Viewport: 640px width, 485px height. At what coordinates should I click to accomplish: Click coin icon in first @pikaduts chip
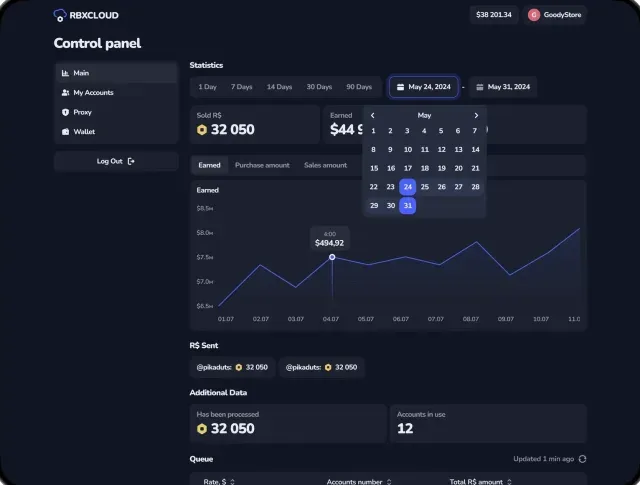coord(239,367)
